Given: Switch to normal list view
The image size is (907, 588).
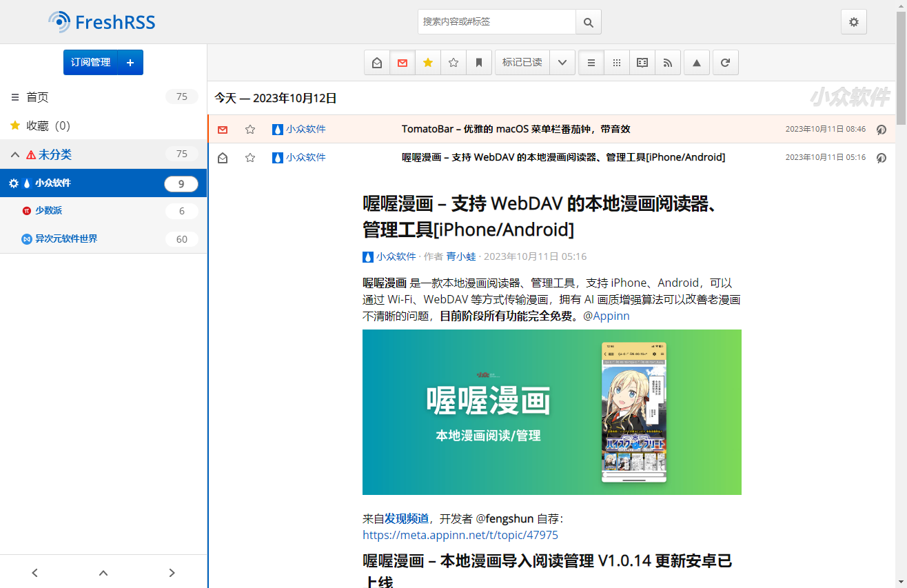Looking at the screenshot, I should (x=591, y=62).
